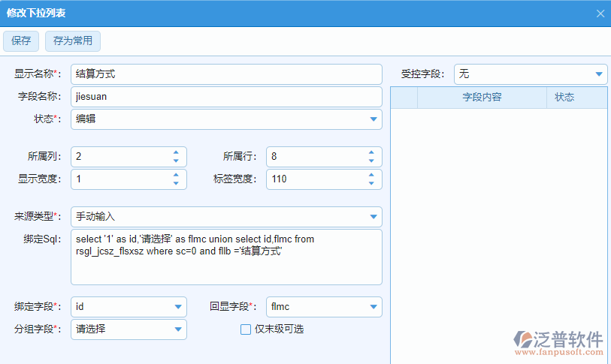Expand the 绑定字段 id dropdown
This screenshot has height=364, width=611.
click(x=178, y=307)
